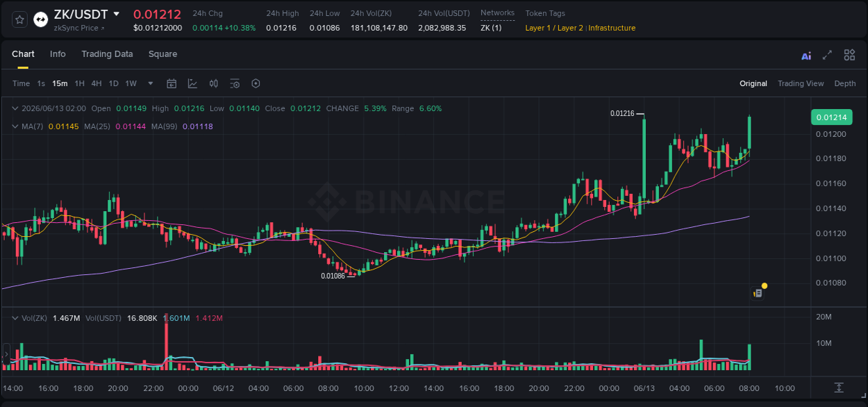Screen dimensions: 868x407
Task: Select the 4H interval
Action: tap(96, 83)
